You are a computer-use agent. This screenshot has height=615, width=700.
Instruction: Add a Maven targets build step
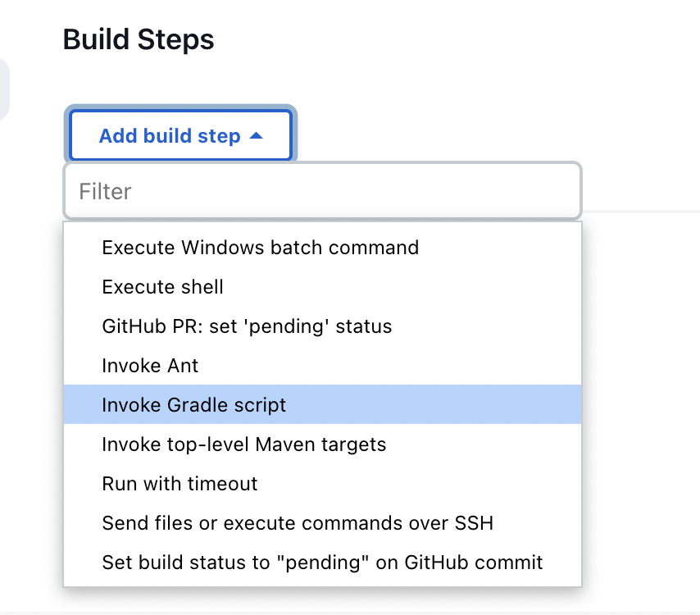243,444
